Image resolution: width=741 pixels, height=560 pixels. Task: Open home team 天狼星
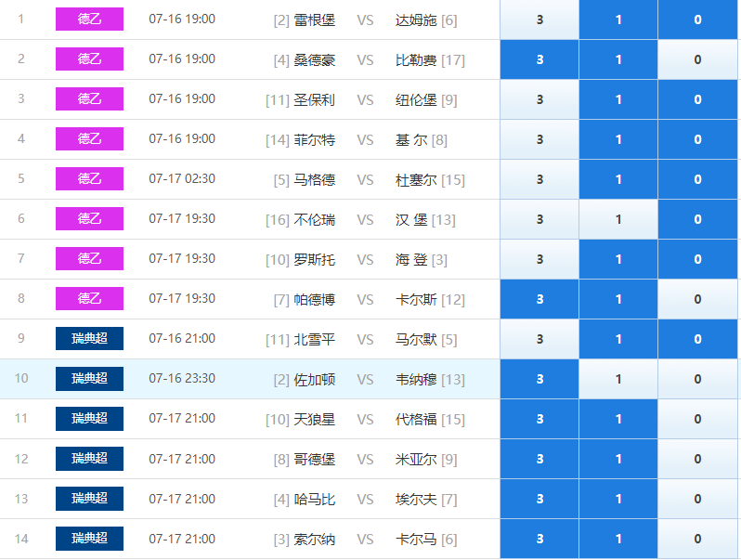pos(314,419)
